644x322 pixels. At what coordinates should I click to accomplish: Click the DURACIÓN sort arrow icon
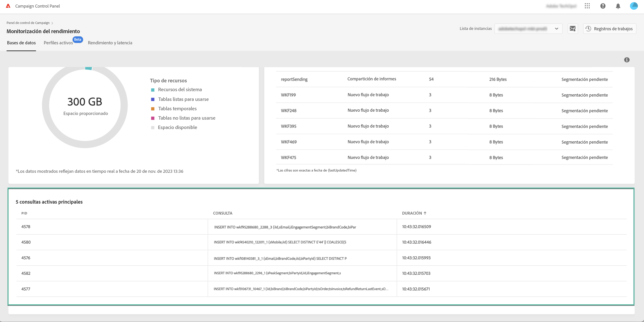tap(425, 213)
